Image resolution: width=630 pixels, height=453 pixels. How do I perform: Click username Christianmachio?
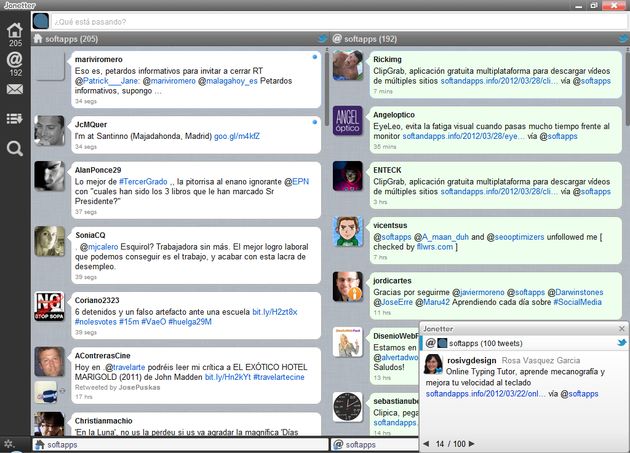(x=104, y=421)
